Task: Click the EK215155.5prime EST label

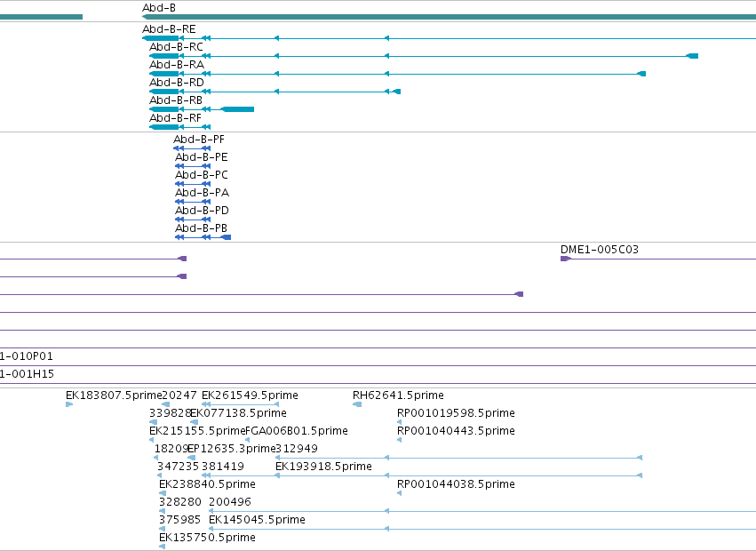Action: [198, 431]
